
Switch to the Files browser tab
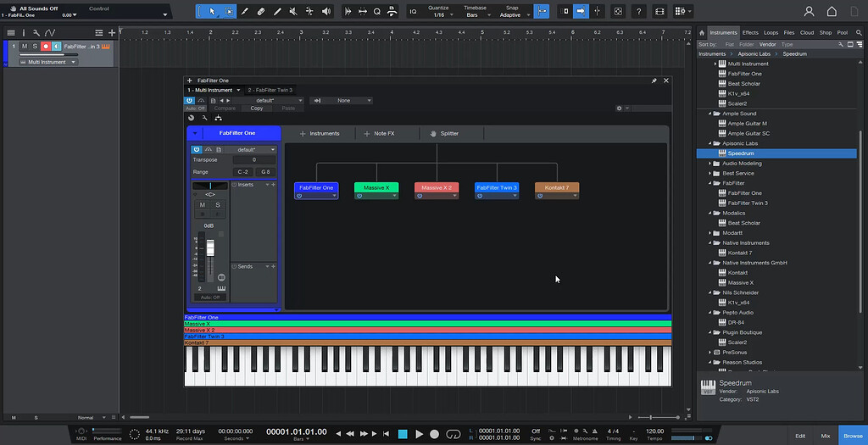click(789, 33)
